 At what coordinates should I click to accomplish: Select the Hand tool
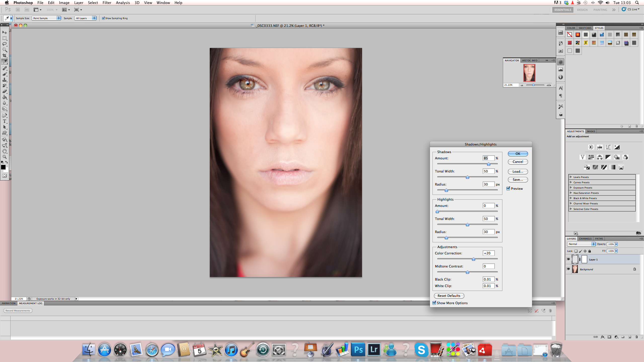coord(5,151)
